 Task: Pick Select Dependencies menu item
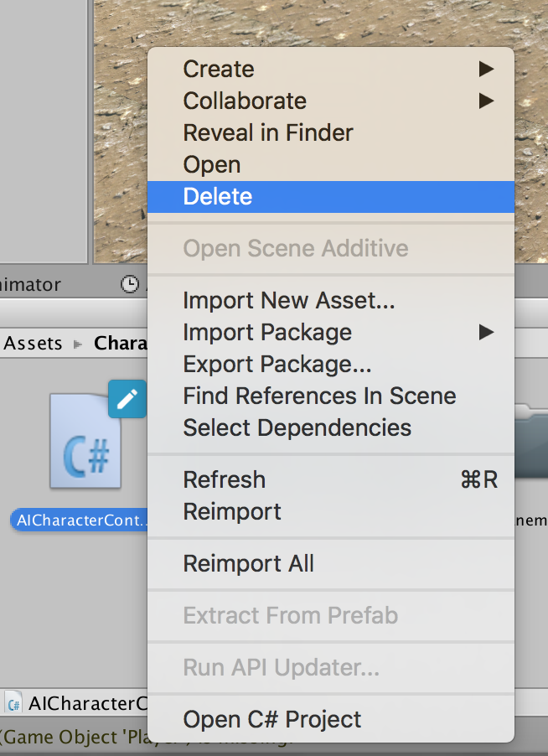(297, 427)
